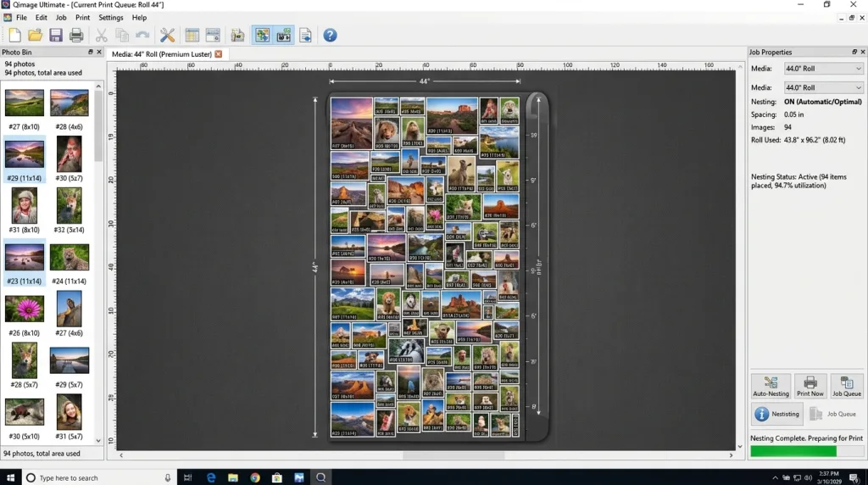Viewport: 868px width, 485px height.
Task: Save job with floppy disk icon
Action: point(55,36)
